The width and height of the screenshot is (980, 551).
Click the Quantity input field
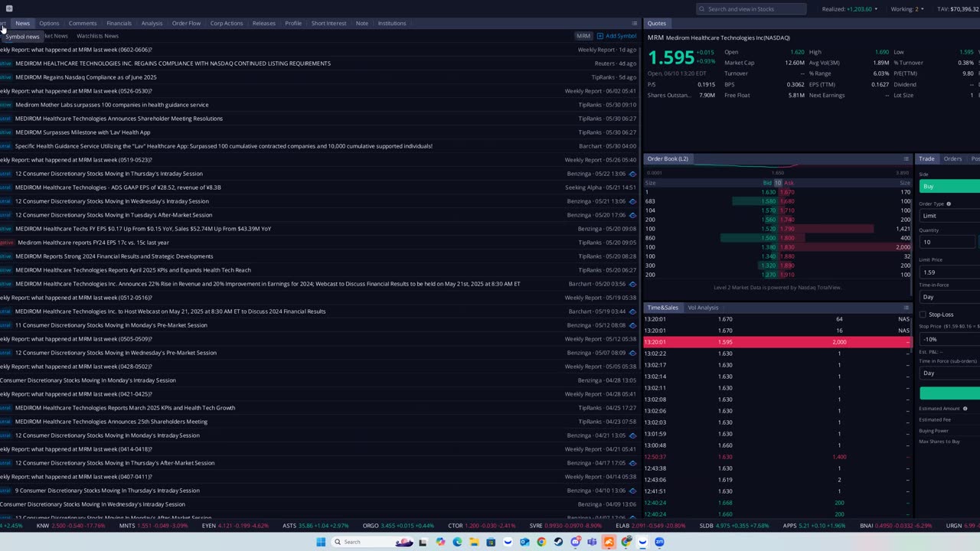(948, 242)
